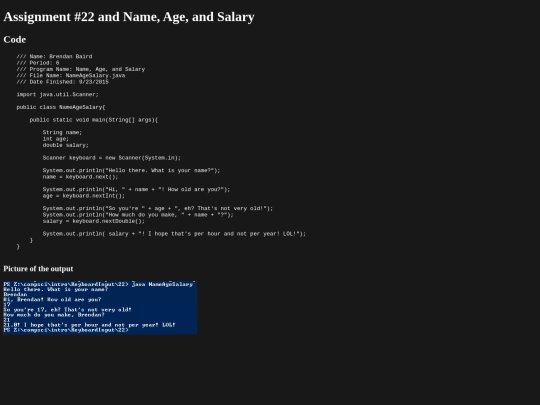Click the 'age = keyboard.nextInt();' line
Screen dimensions: 540x405
tap(84, 196)
